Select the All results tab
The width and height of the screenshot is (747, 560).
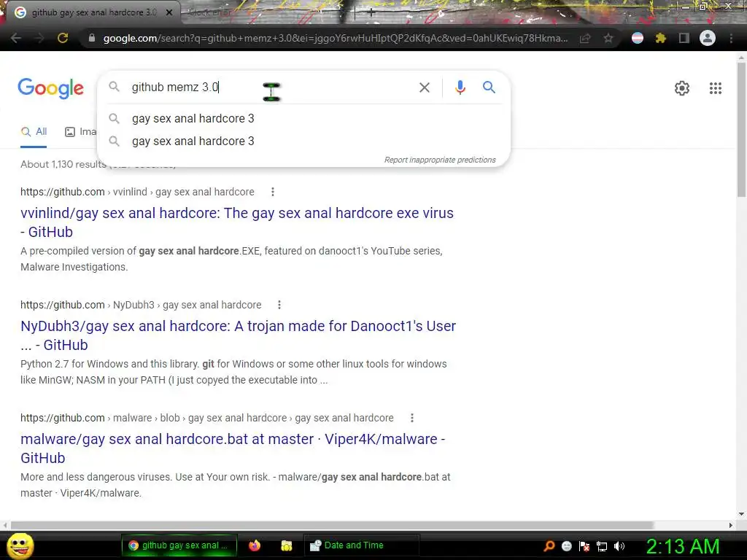(34, 132)
